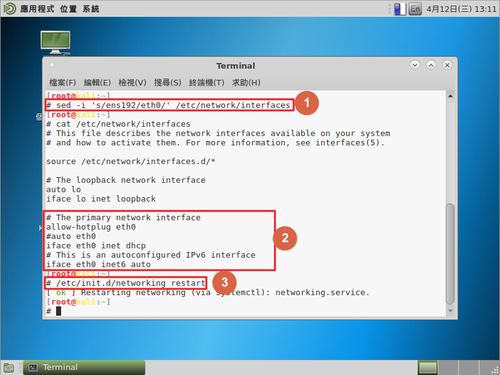Open the 搜尋(S) menu
The width and height of the screenshot is (500, 375).
click(167, 82)
